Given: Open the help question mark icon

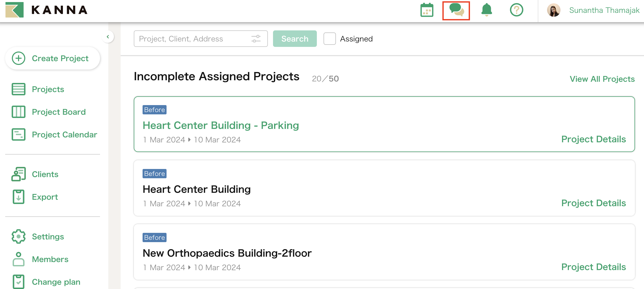Looking at the screenshot, I should (516, 10).
